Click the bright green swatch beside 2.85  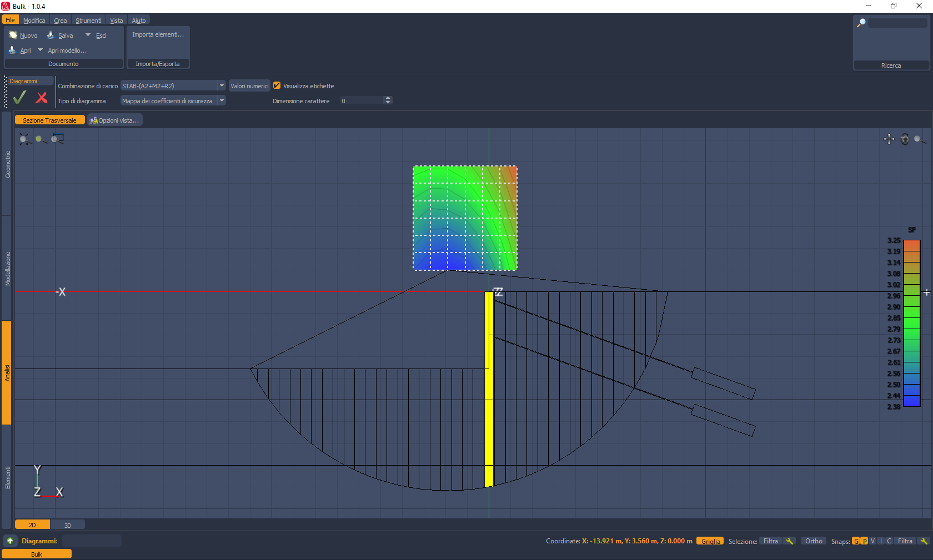tap(912, 324)
